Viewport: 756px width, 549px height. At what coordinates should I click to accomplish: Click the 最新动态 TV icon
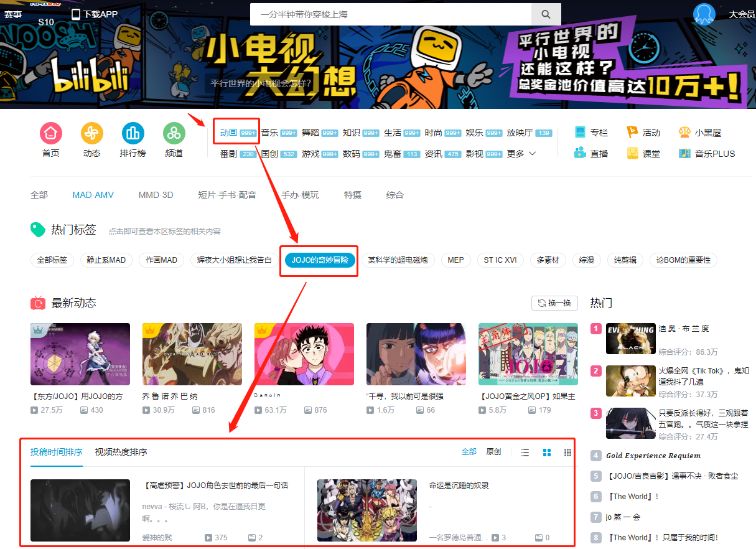(x=38, y=303)
